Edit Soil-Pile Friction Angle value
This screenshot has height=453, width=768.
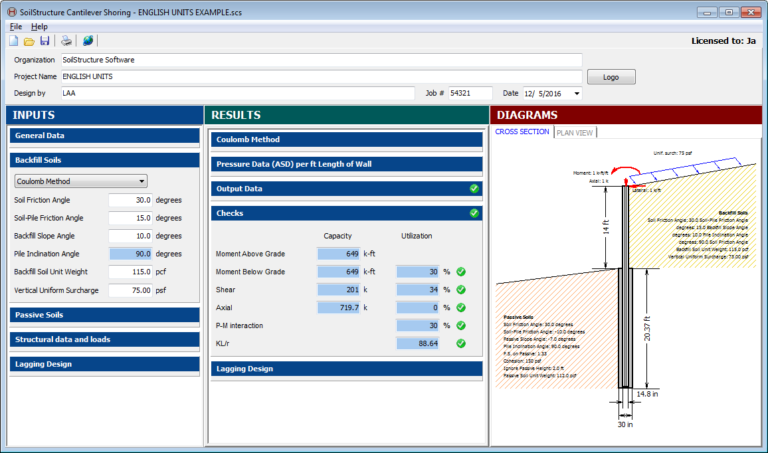(x=130, y=218)
